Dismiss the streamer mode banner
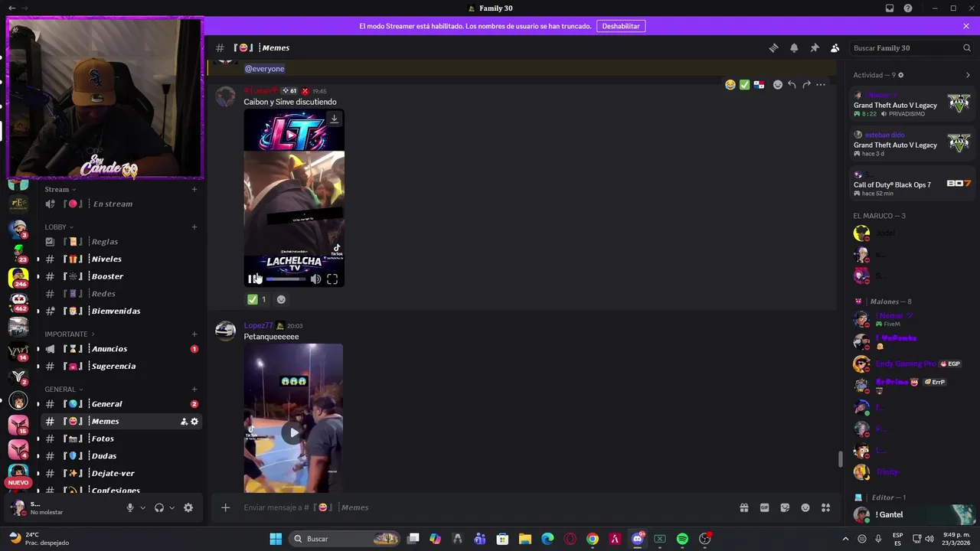Image resolution: width=980 pixels, height=551 pixels. (966, 26)
